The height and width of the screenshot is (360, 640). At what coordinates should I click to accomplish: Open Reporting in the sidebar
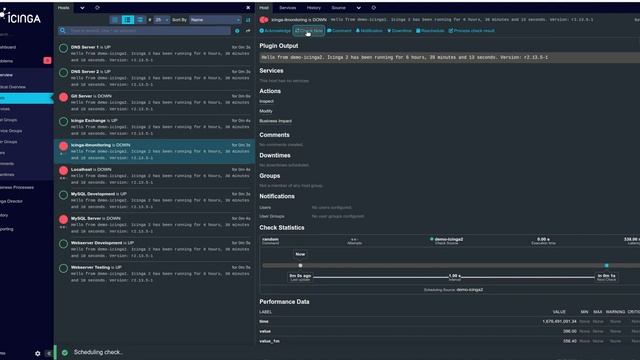pyautogui.click(x=7, y=229)
